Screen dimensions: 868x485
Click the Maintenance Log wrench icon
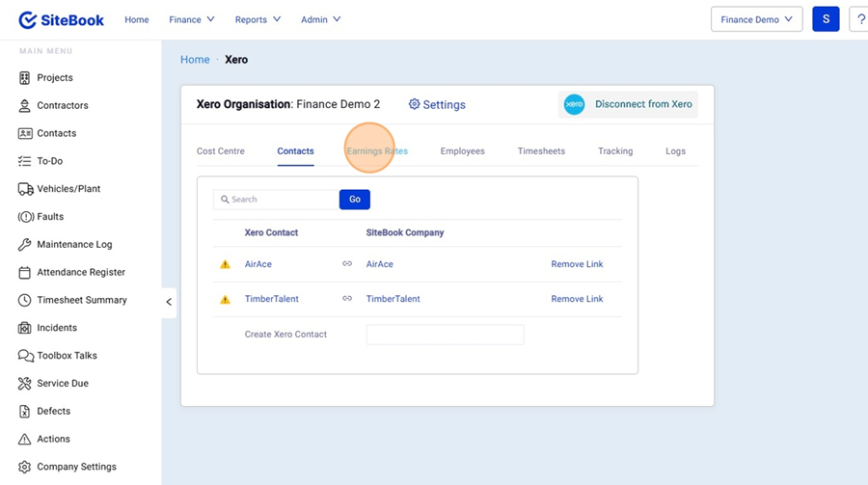point(25,245)
